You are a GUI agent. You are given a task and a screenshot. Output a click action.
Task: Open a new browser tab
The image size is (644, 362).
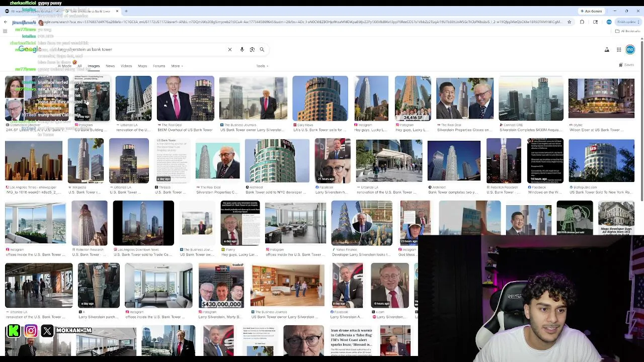point(126,11)
